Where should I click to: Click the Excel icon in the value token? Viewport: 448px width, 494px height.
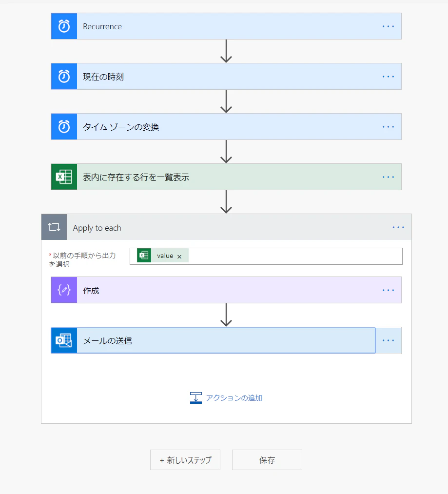144,256
